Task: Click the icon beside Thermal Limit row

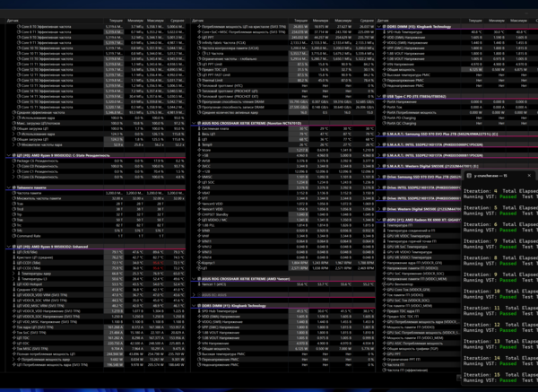Action: click(199, 81)
